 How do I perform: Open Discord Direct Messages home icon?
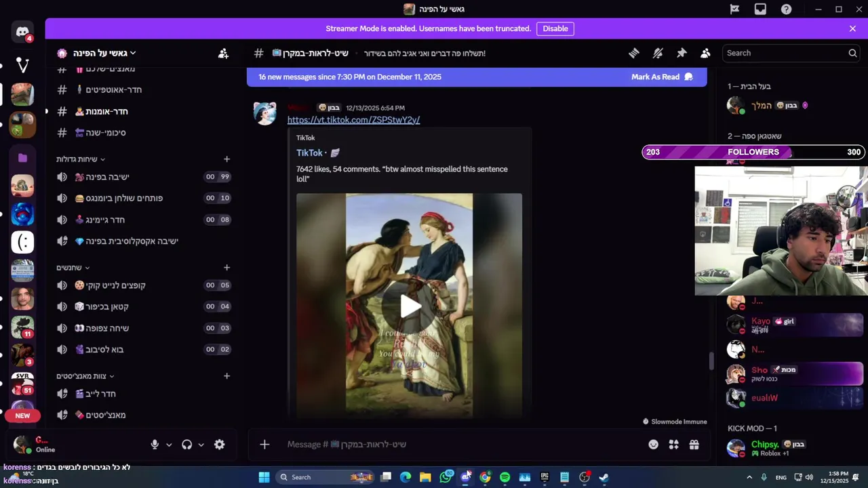pos(22,32)
